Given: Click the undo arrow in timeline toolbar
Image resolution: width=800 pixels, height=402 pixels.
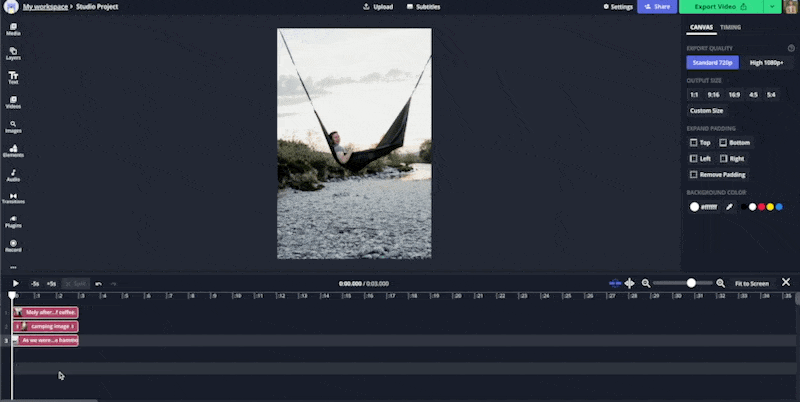Looking at the screenshot, I should [x=98, y=284].
